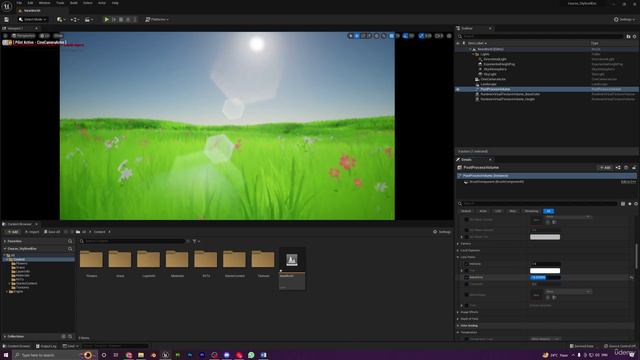The height and width of the screenshot is (360, 640).
Task: Toggle scale snapping in viewport toolbar
Action: tap(422, 36)
